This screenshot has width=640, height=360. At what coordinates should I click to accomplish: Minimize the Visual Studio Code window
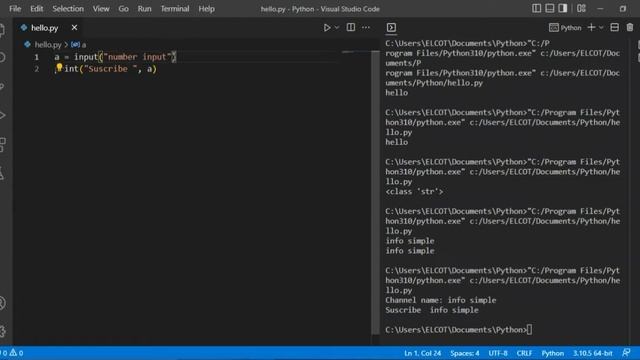coord(600,9)
